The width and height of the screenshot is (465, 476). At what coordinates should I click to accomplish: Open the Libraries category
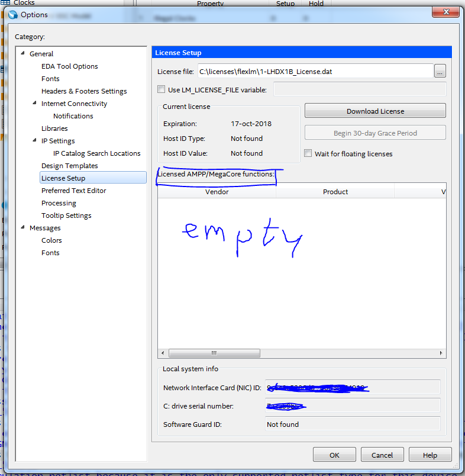pyautogui.click(x=54, y=128)
